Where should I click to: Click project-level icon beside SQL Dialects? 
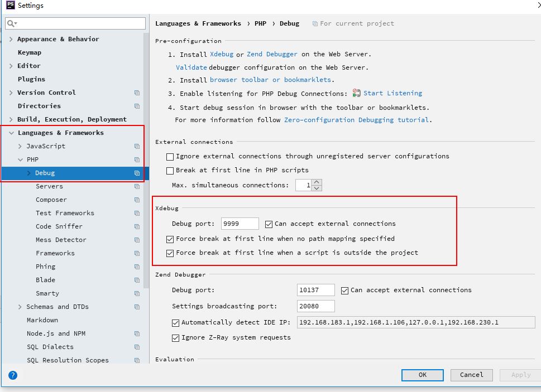(137, 347)
